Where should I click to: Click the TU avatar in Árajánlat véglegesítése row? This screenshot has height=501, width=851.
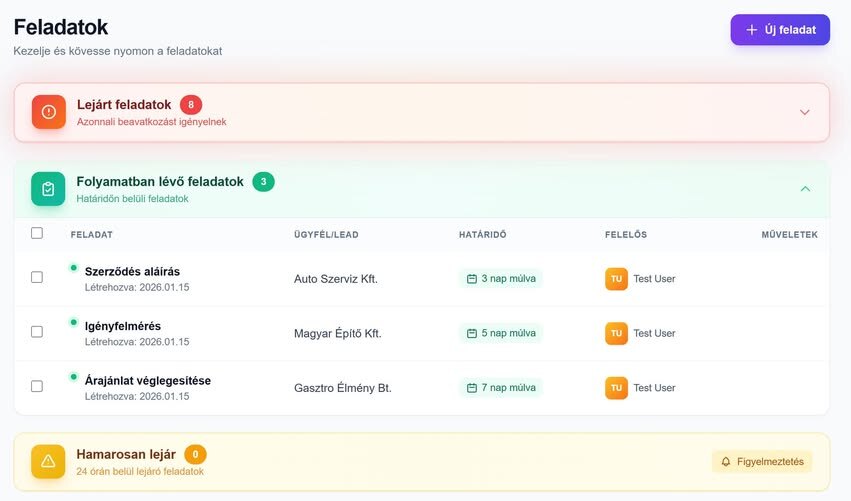617,388
